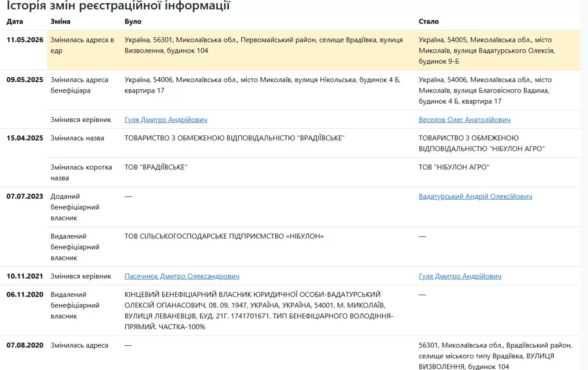
Task: Click old beneficiary address 'вулиця Нікольська'
Action: click(262, 85)
